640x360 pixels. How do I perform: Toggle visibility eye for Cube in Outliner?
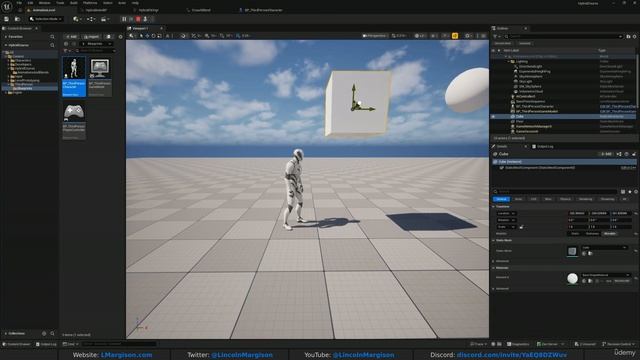(x=493, y=116)
